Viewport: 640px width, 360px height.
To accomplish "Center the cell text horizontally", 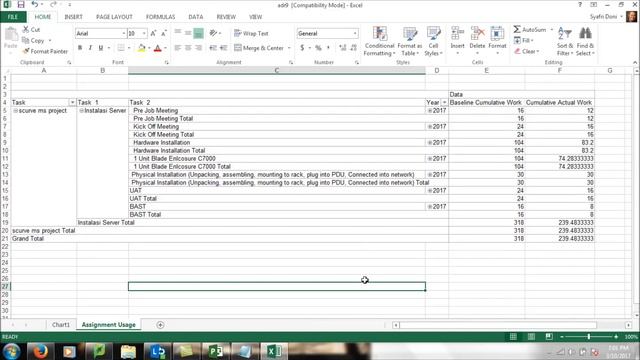I will 188,48.
